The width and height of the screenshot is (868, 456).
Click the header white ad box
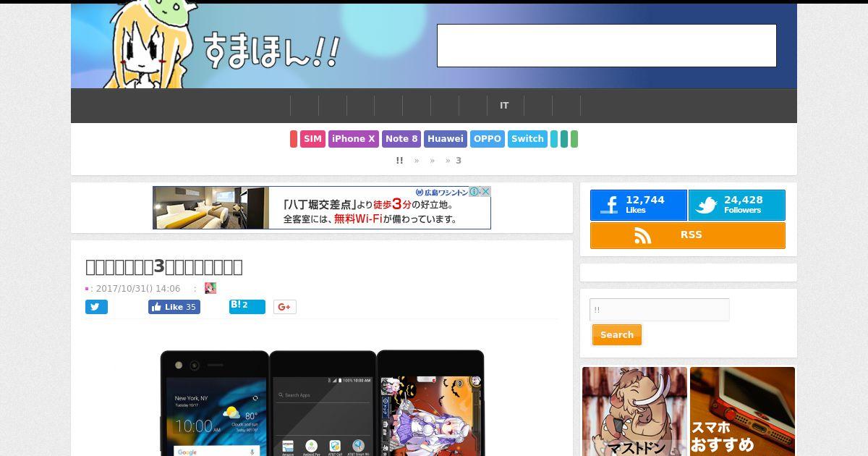[607, 46]
